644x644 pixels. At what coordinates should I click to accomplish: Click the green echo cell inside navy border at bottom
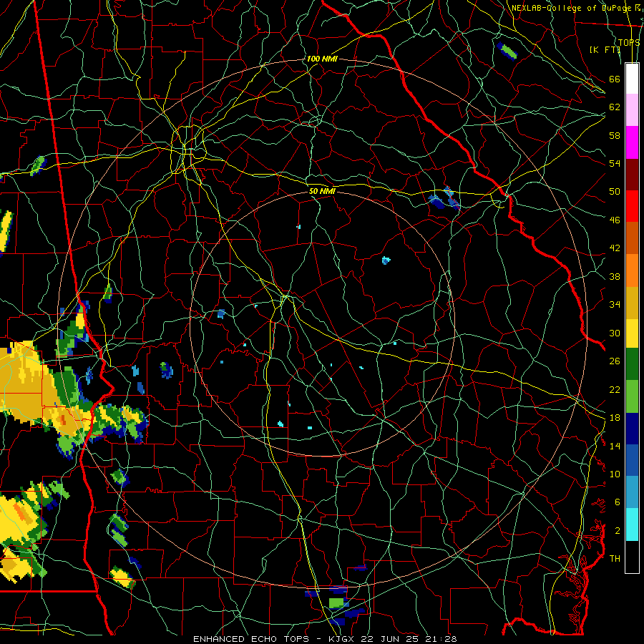[336, 602]
